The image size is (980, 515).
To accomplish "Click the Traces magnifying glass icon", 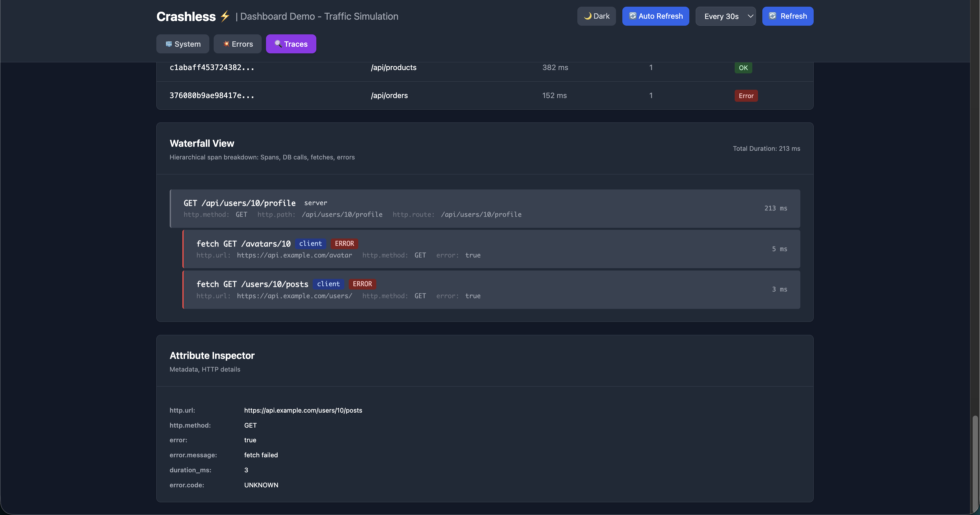I will tap(278, 44).
